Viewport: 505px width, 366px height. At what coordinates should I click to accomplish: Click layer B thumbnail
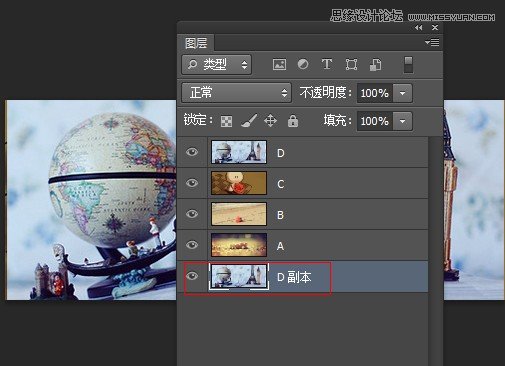[x=239, y=214]
